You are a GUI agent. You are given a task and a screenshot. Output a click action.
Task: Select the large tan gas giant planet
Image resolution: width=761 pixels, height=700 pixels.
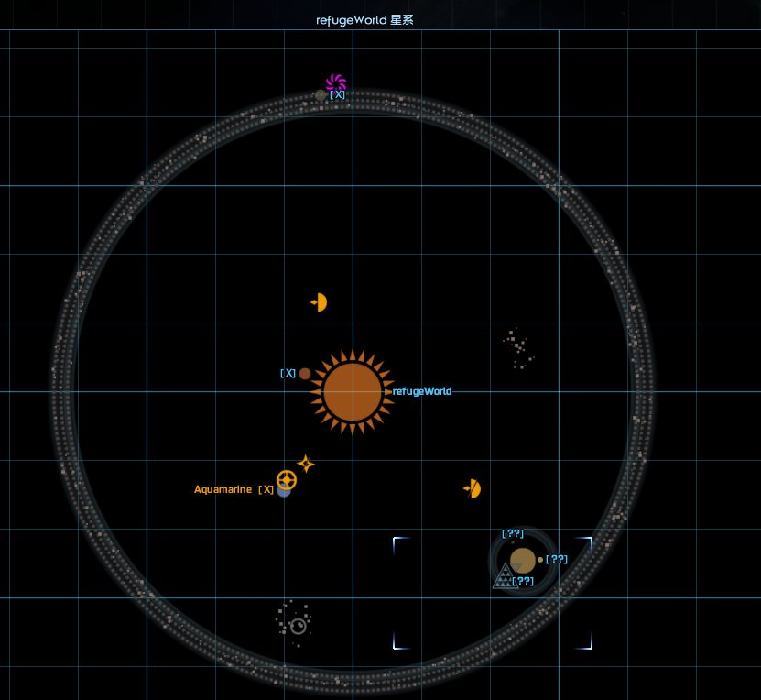tap(523, 560)
